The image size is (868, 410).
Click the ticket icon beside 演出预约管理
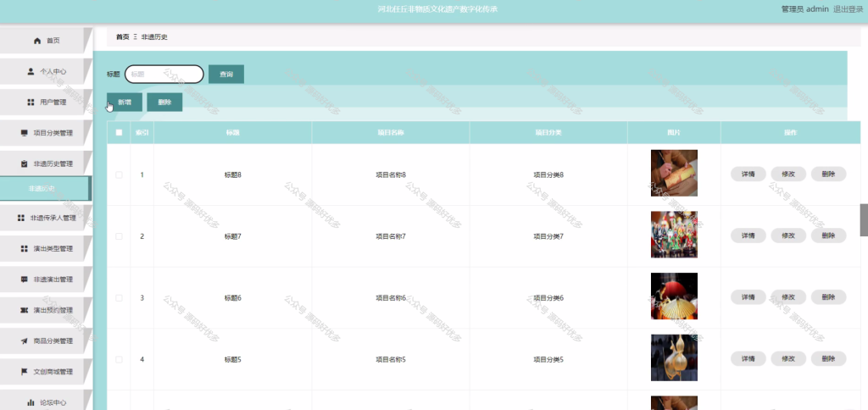pyautogui.click(x=24, y=310)
